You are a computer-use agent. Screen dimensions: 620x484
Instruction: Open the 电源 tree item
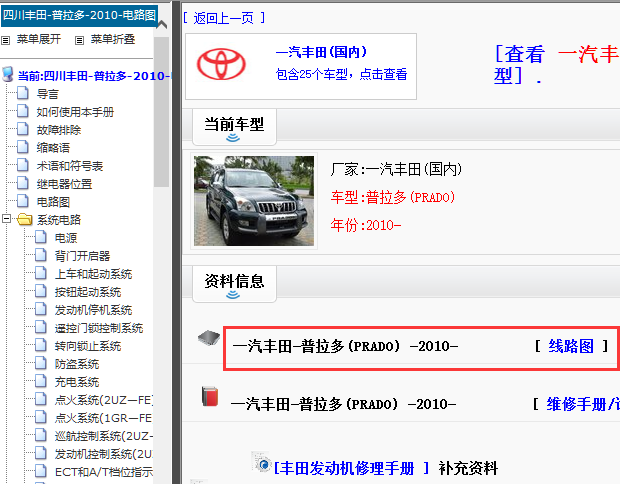tap(66, 238)
